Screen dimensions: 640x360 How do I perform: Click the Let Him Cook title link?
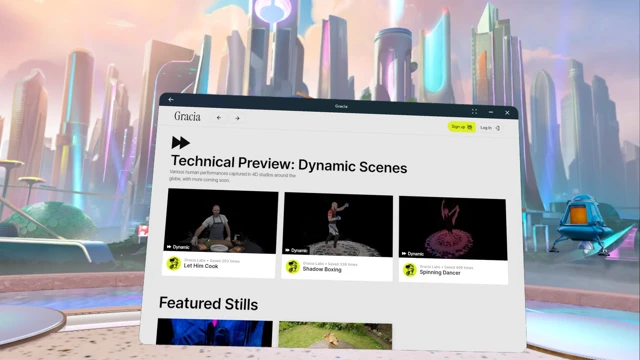(201, 266)
